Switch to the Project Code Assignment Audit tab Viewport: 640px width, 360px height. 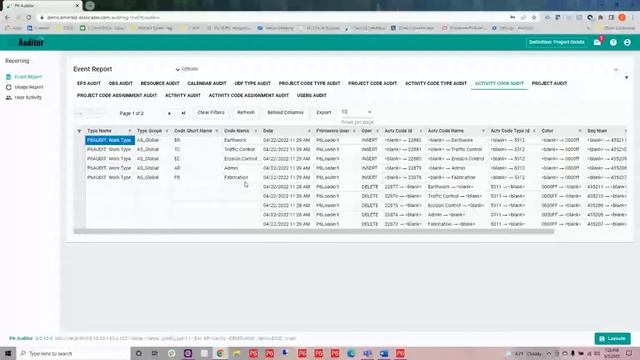pos(117,96)
